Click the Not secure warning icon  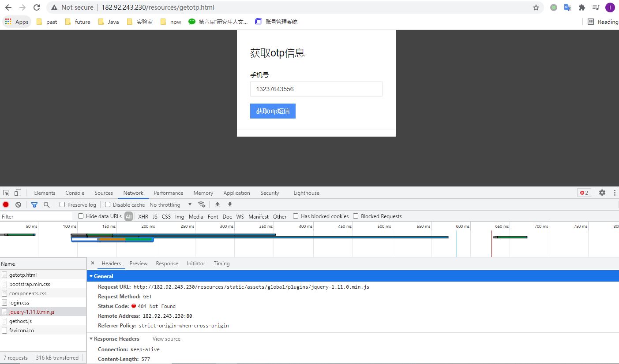point(54,7)
